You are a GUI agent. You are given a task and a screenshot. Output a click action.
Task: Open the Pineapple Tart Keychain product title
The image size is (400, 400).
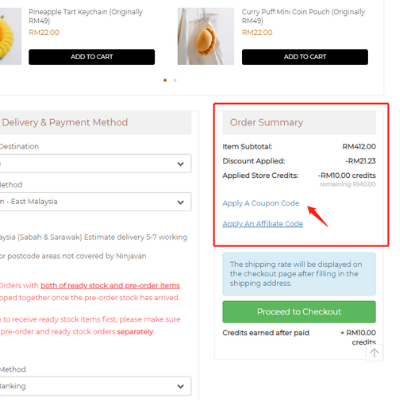pos(86,16)
